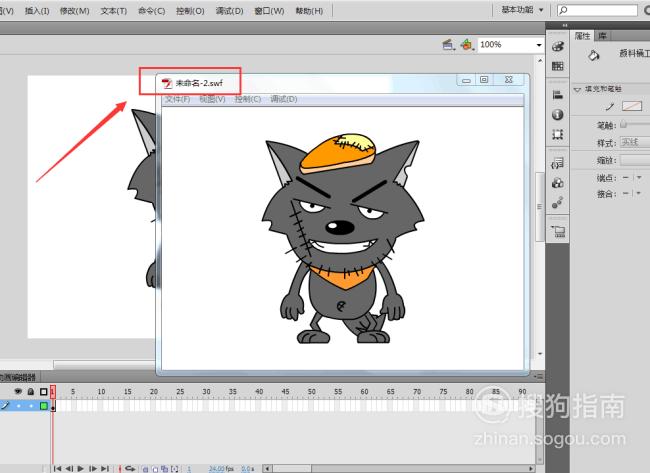Screen dimensions: 650x473
Task: Go to first frame in timeline
Action: [58, 468]
